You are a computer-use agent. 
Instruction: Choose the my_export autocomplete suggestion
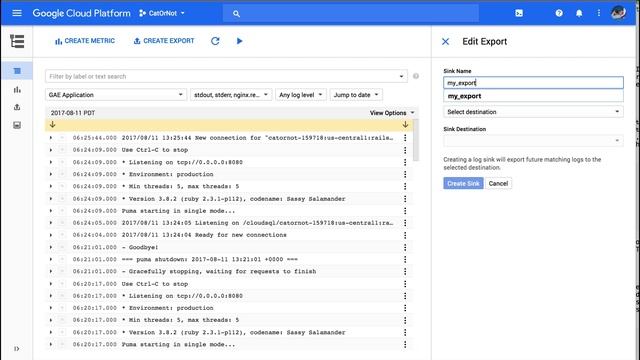pos(533,96)
